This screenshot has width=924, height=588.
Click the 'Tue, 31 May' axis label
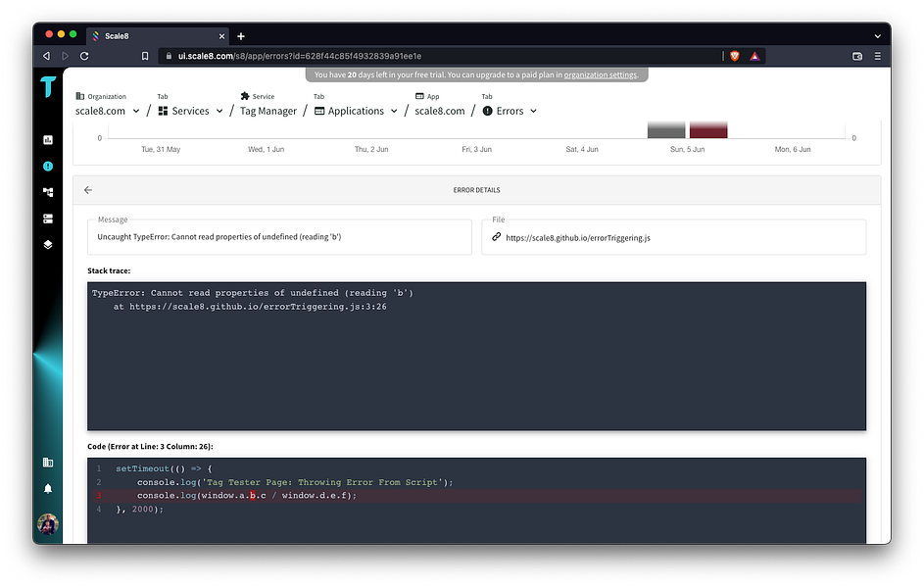tap(161, 149)
